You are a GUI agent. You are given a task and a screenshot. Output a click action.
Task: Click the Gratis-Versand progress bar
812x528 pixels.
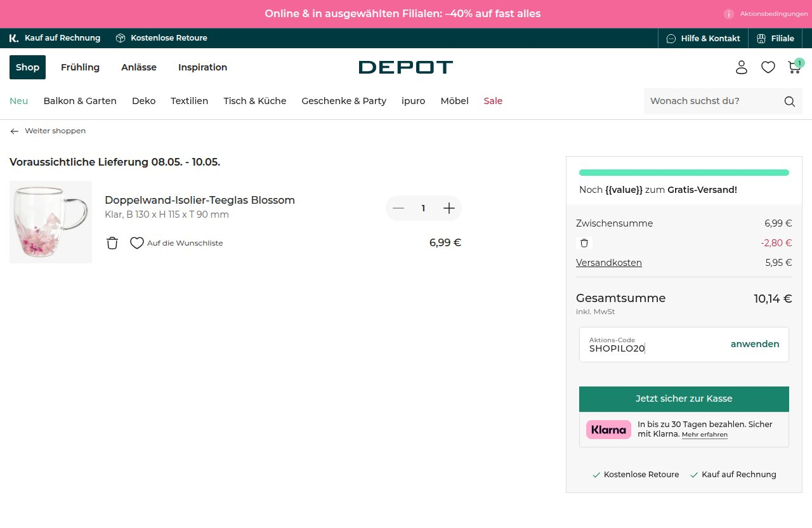coord(684,173)
